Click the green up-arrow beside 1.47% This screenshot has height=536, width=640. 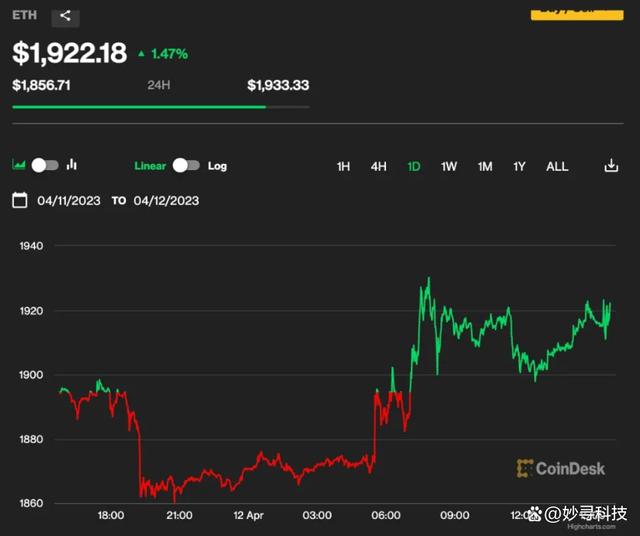[141, 53]
